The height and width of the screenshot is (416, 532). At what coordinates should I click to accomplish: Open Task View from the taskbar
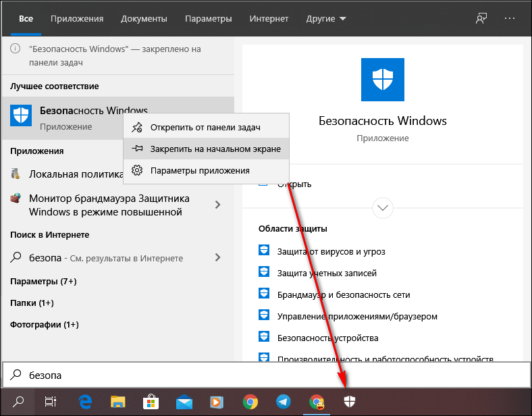click(x=51, y=402)
